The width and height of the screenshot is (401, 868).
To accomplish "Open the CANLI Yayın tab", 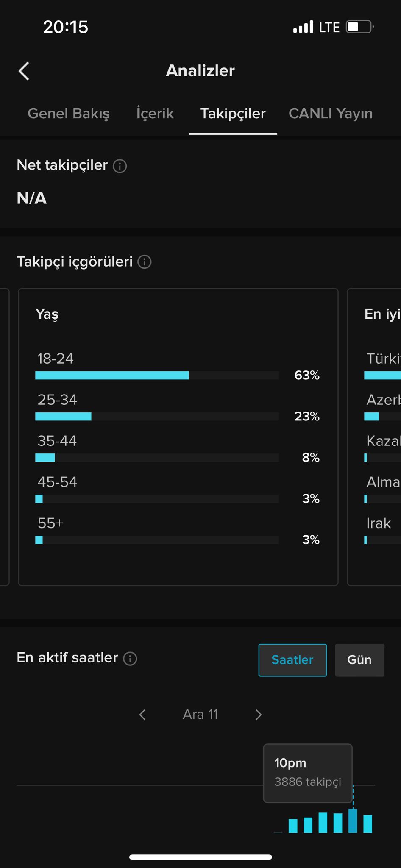I will [x=331, y=114].
